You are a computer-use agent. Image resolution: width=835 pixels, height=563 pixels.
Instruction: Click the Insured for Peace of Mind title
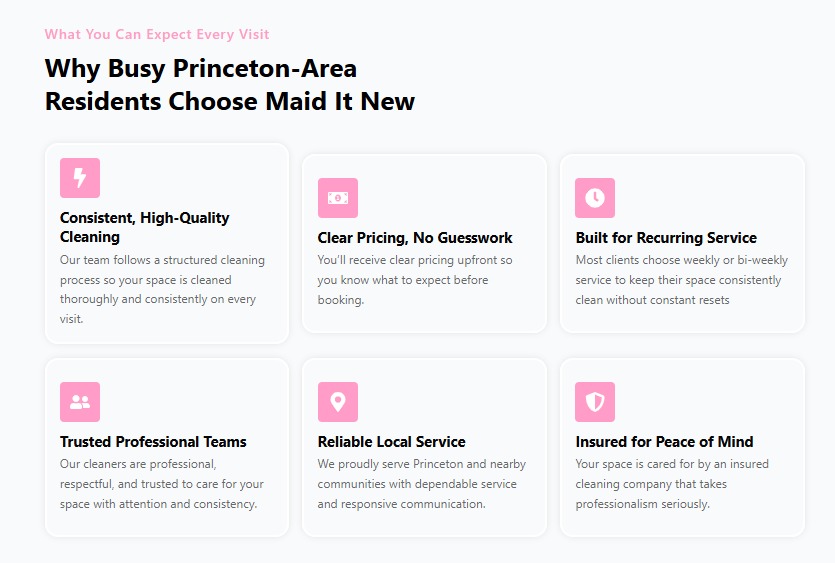pyautogui.click(x=664, y=442)
